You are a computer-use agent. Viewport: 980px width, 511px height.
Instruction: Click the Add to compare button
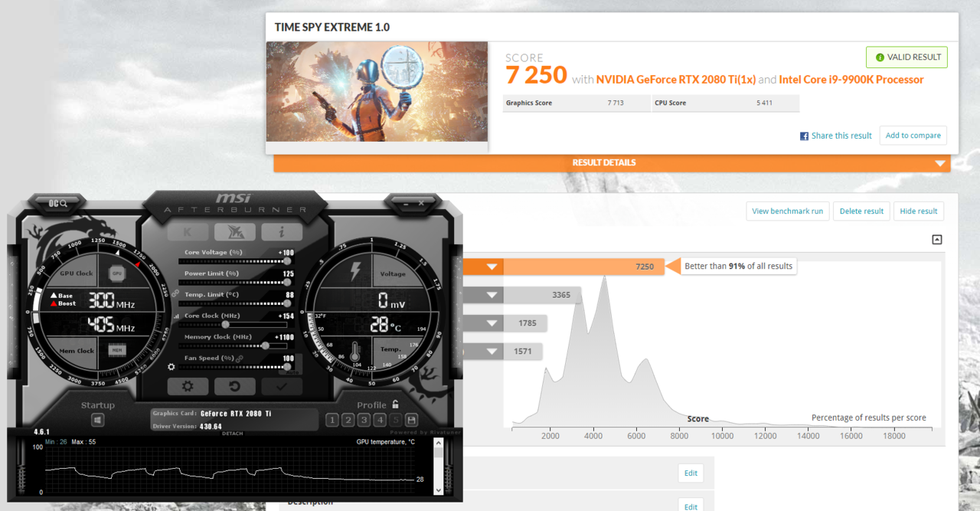coord(913,136)
